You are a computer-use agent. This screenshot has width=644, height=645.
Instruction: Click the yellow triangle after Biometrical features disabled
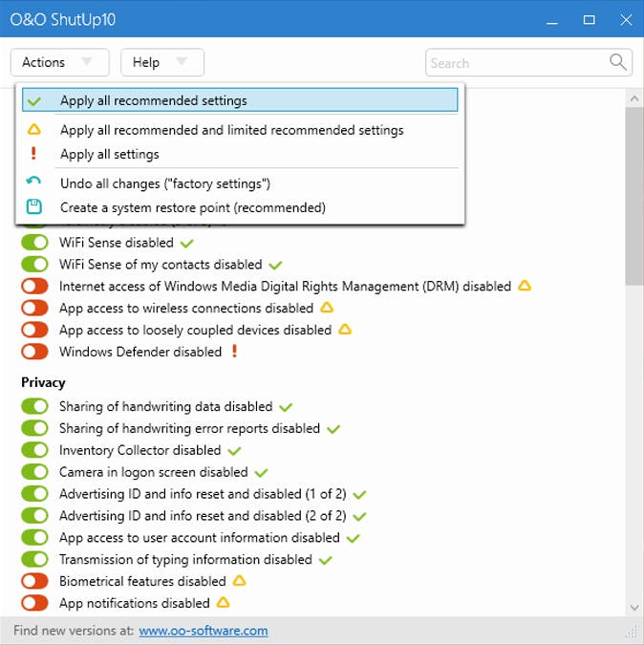pos(239,580)
